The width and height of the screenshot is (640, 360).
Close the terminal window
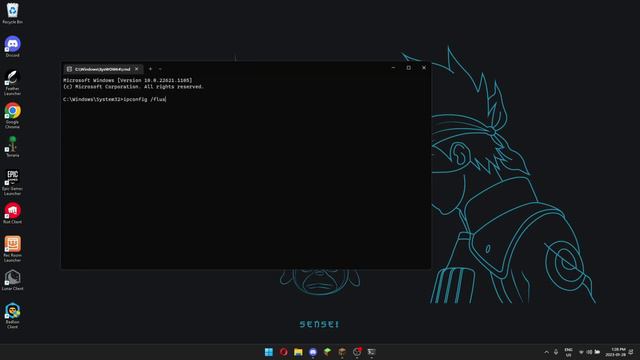[x=424, y=68]
